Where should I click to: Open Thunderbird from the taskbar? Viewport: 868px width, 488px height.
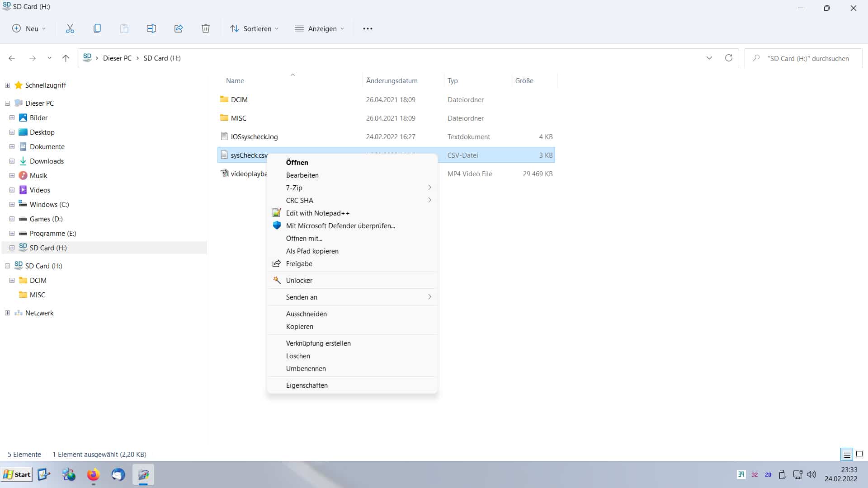click(x=118, y=474)
